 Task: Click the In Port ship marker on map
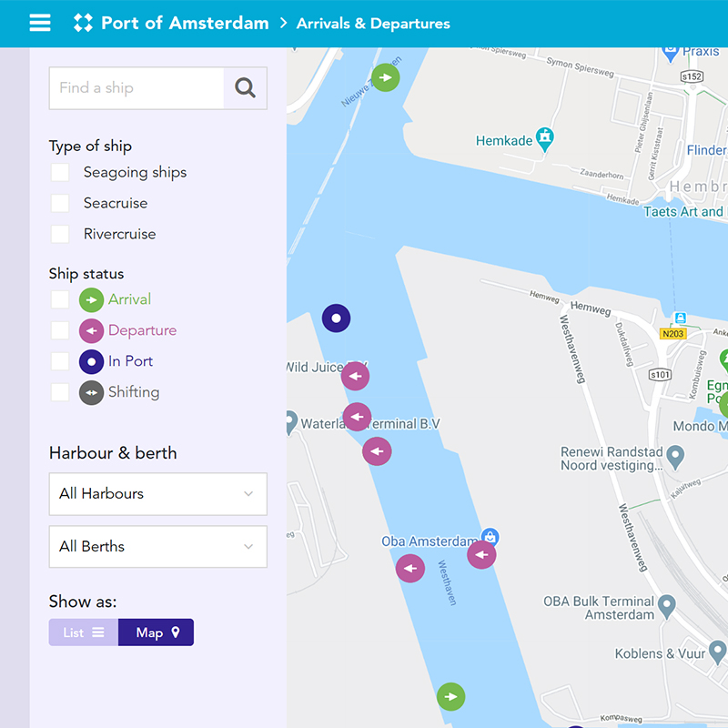coord(337,318)
